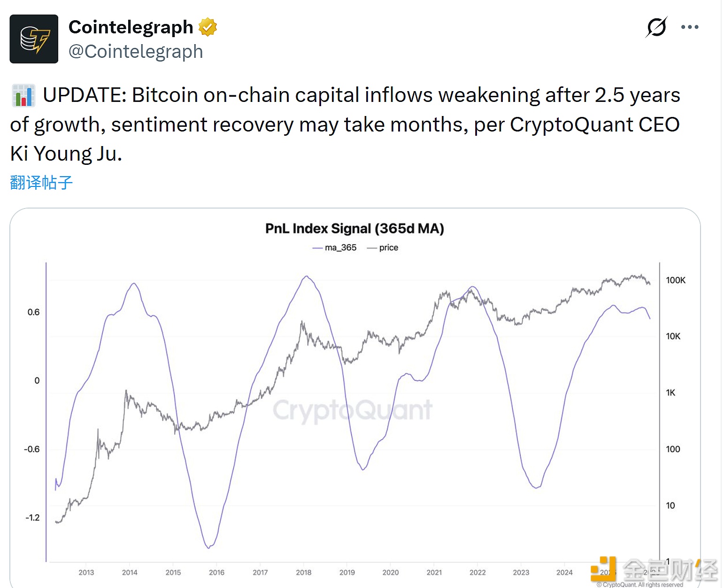Select the 2023 year label on the axis
Screen dimensions: 724x588
pyautogui.click(x=521, y=573)
